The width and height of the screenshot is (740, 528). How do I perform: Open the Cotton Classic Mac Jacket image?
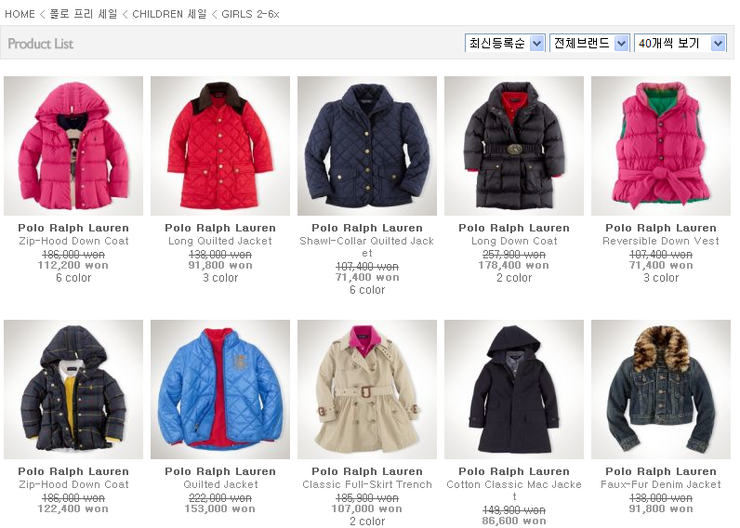tap(514, 389)
